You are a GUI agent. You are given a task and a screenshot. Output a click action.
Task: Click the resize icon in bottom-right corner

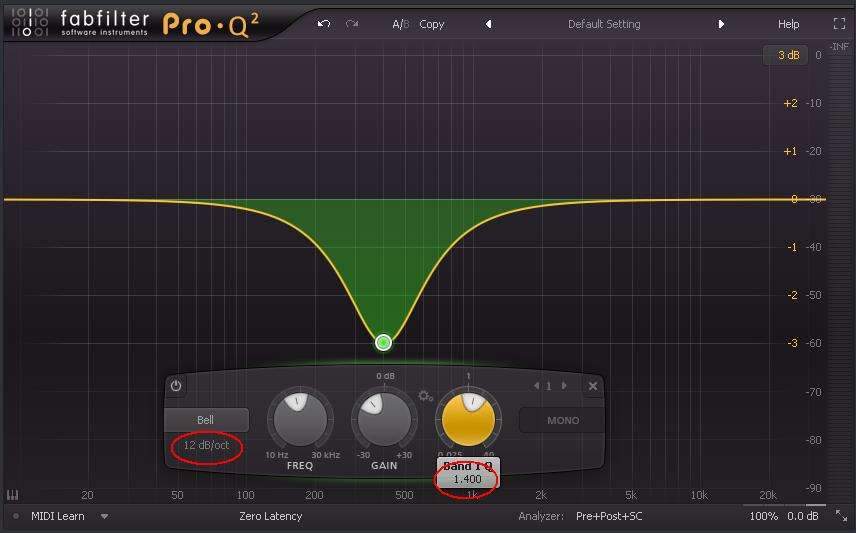pyautogui.click(x=842, y=516)
